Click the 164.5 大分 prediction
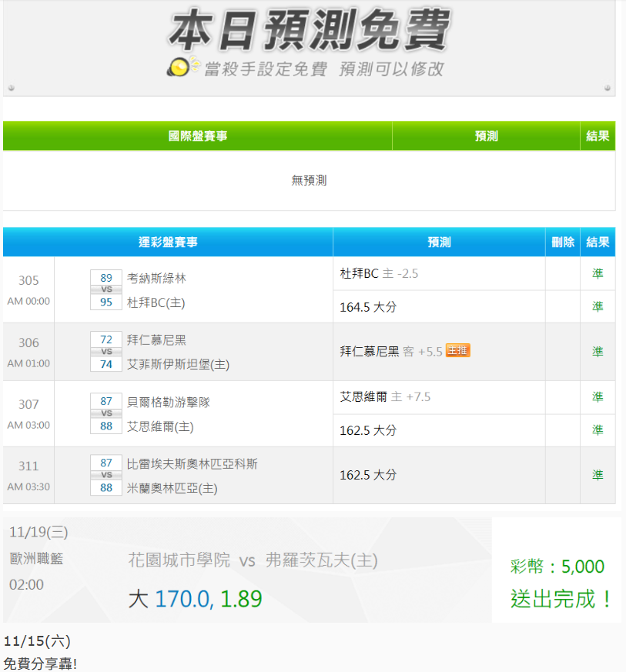 368,307
